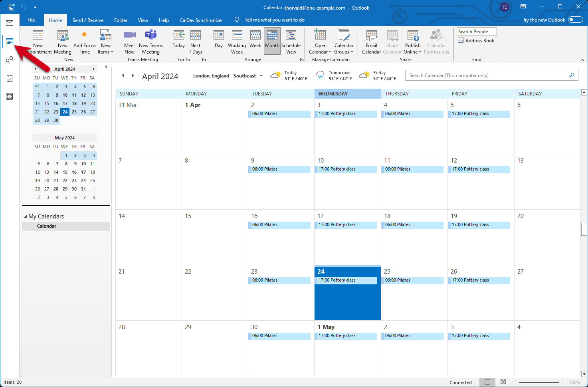Expand the Open Calendar dropdown

click(x=321, y=42)
